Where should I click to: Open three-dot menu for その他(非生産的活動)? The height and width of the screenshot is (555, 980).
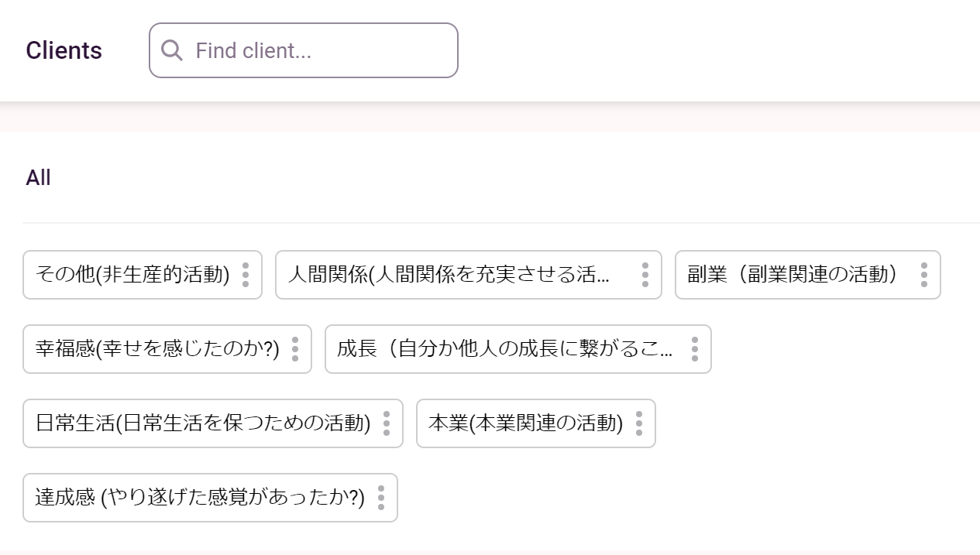[x=246, y=275]
